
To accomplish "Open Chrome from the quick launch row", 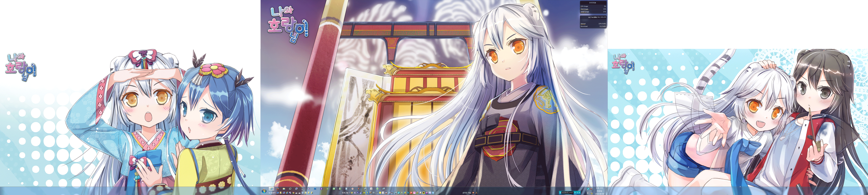I will pyautogui.click(x=293, y=193).
